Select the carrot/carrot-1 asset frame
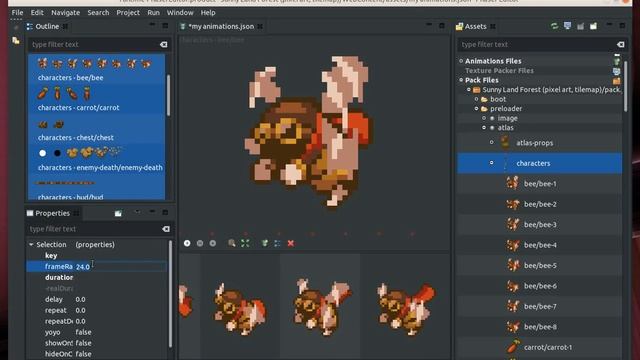The height and width of the screenshot is (360, 640). pyautogui.click(x=540, y=347)
